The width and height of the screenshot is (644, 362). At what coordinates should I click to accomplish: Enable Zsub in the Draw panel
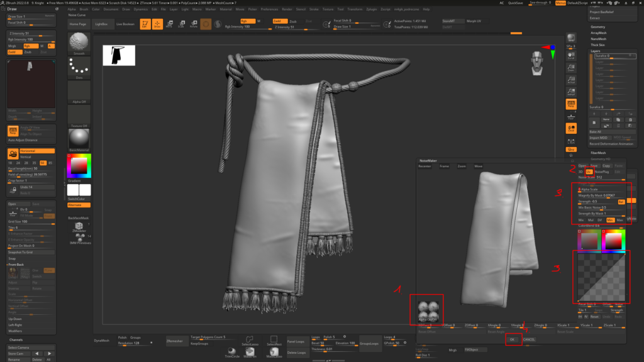pyautogui.click(x=27, y=52)
